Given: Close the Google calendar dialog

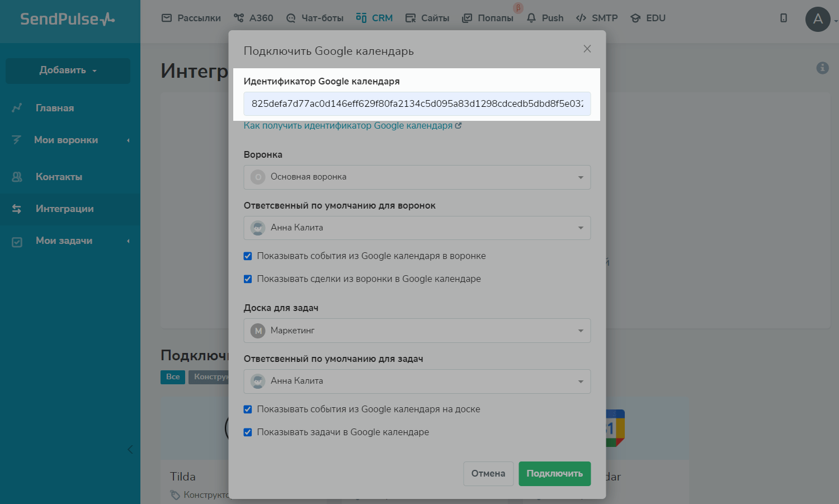Looking at the screenshot, I should pos(587,49).
